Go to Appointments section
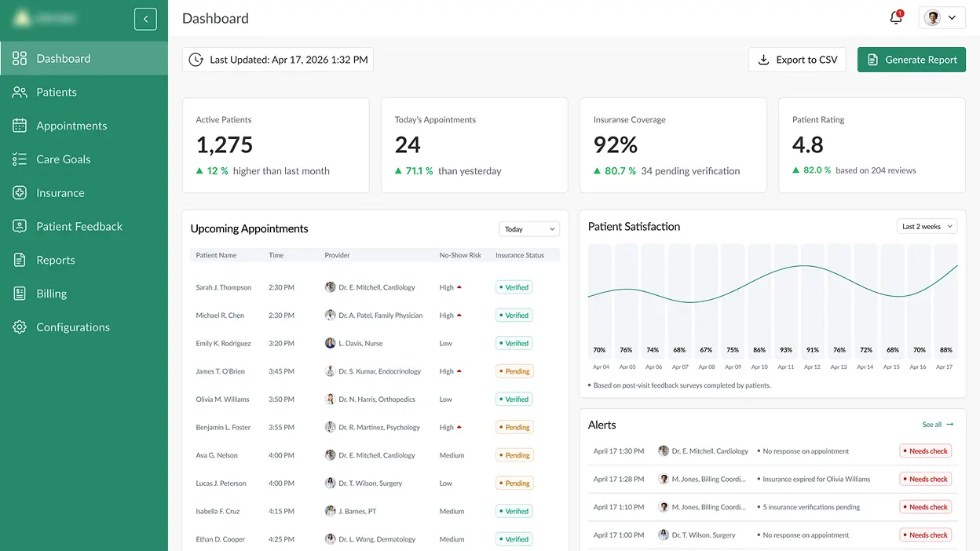 pos(84,126)
